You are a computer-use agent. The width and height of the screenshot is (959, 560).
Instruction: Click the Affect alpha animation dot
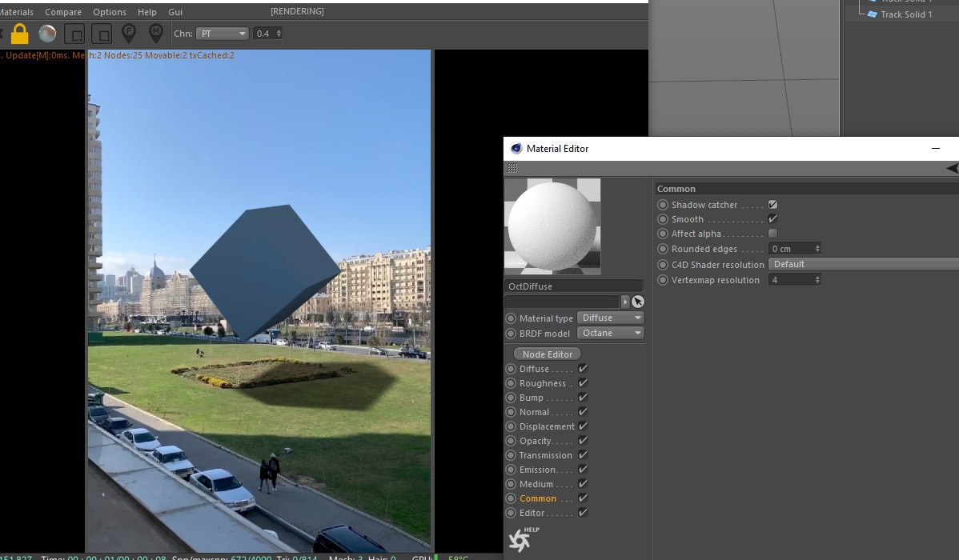[x=662, y=234]
